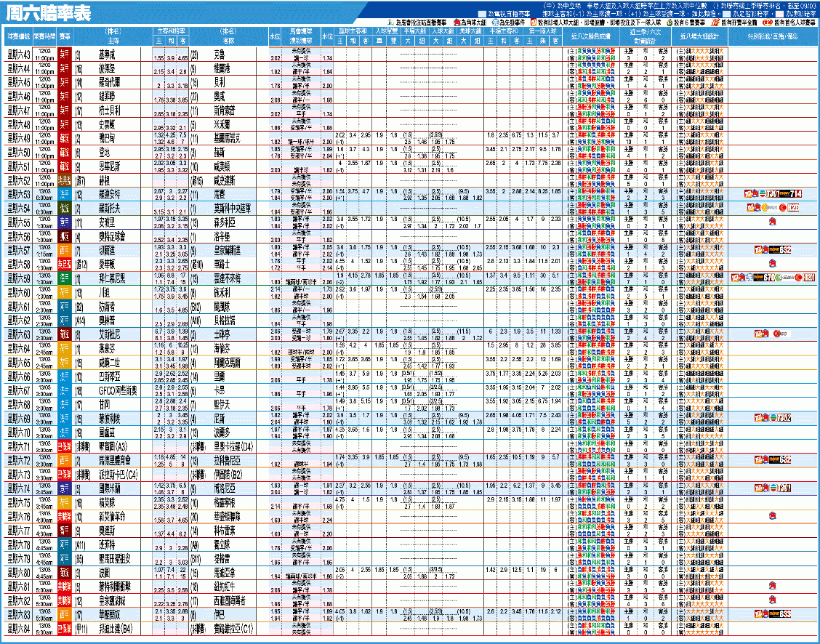The height and width of the screenshot is (644, 820).
Task: Click the 近八場大細統計 column header
Action: click(700, 36)
